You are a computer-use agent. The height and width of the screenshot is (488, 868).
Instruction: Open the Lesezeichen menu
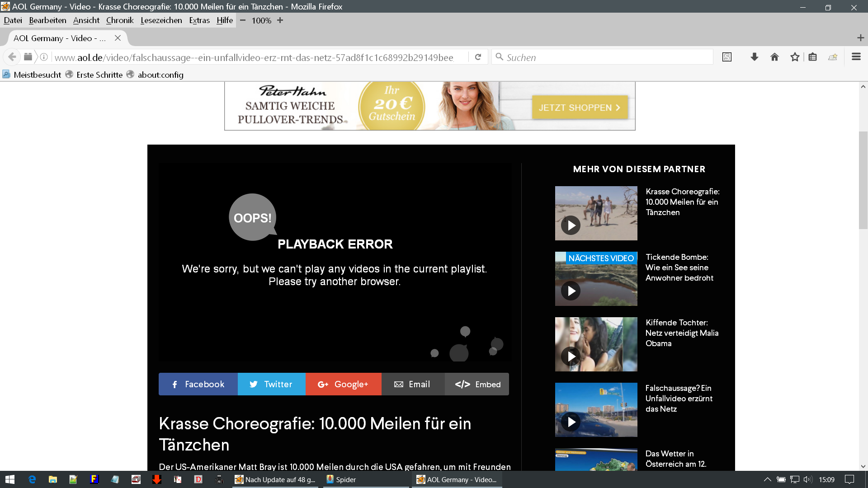[161, 20]
